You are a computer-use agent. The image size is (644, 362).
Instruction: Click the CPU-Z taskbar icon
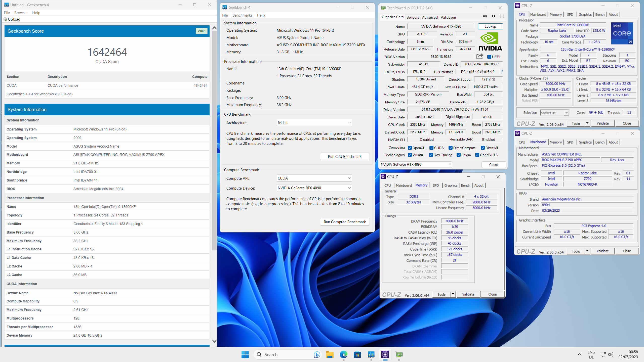(385, 354)
